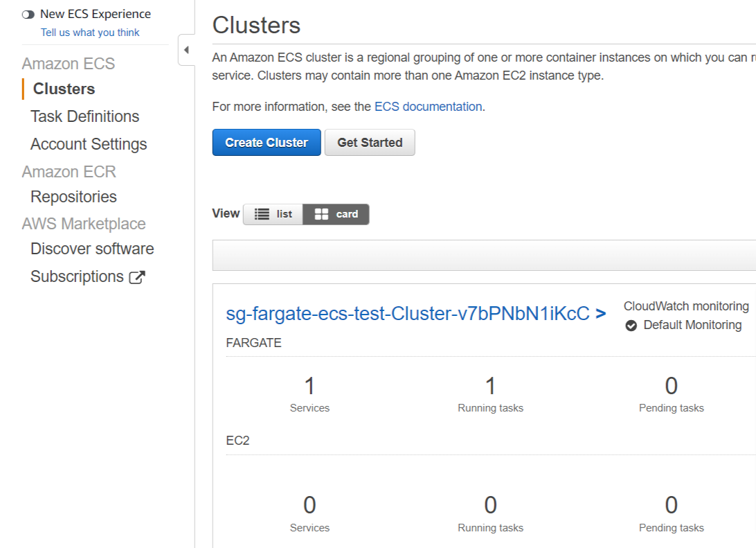Click the empty filter bar above the cluster card
The image size is (756, 548).
[x=484, y=255]
